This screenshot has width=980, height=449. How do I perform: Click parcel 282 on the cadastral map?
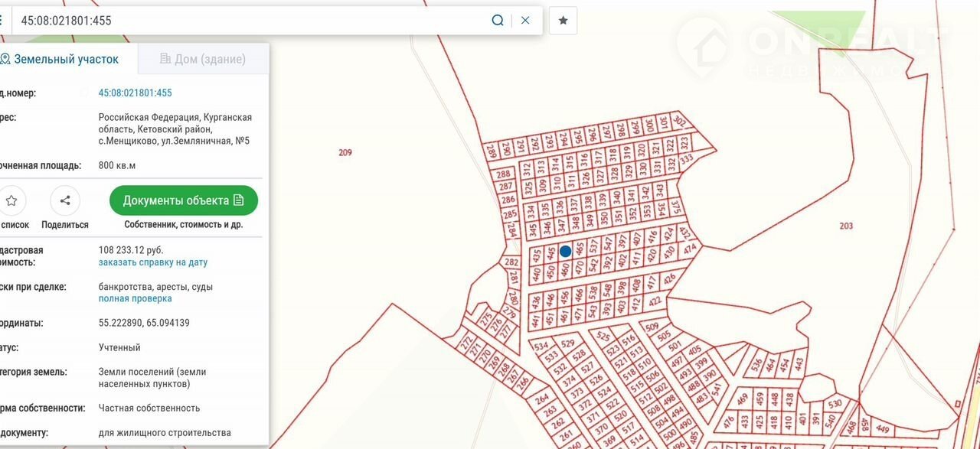click(512, 263)
